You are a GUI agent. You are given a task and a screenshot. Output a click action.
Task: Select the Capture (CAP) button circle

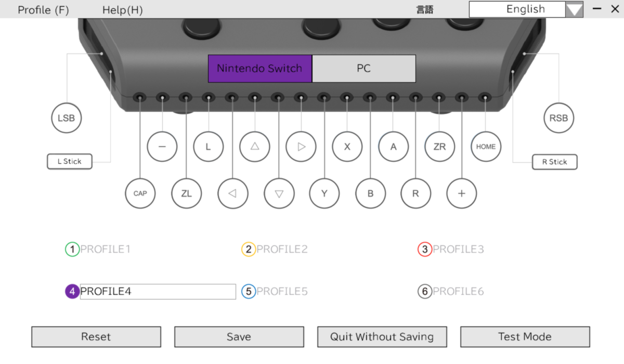140,193
